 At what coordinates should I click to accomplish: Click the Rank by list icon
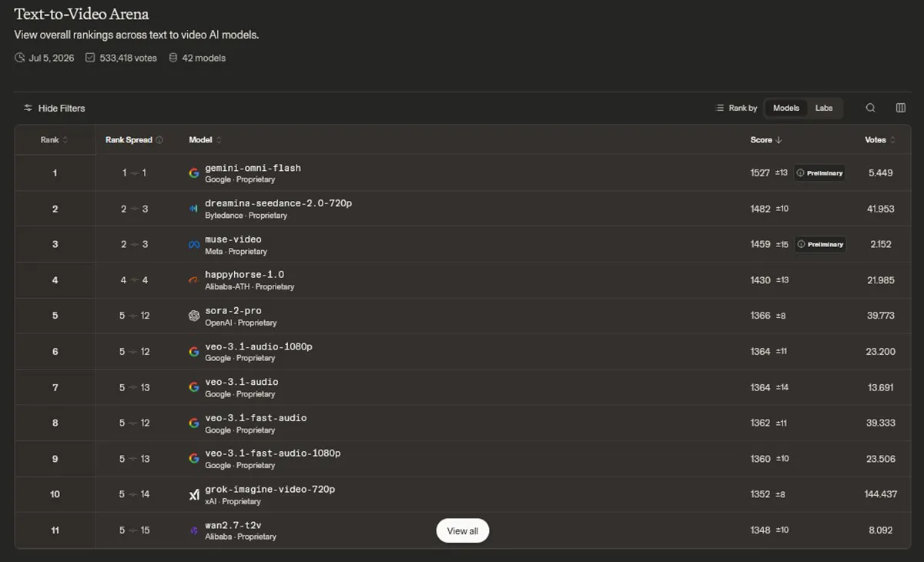click(x=719, y=108)
